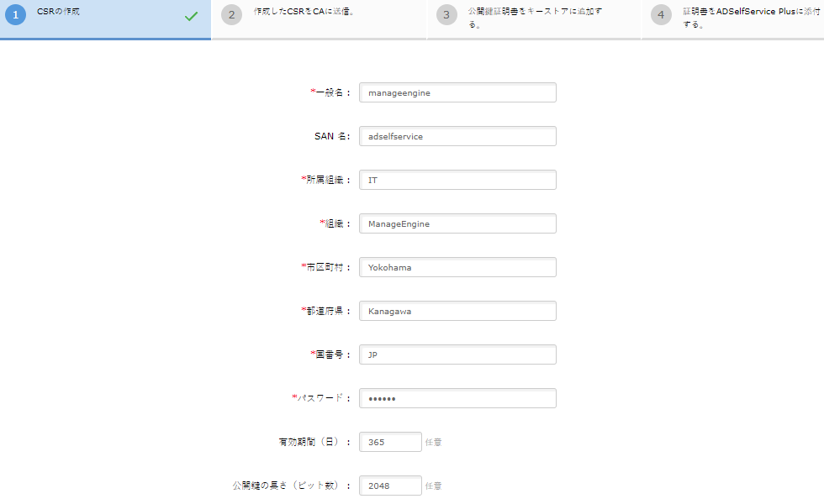Focus the パスワード input field
Screen dimensions: 824x504
click(457, 398)
